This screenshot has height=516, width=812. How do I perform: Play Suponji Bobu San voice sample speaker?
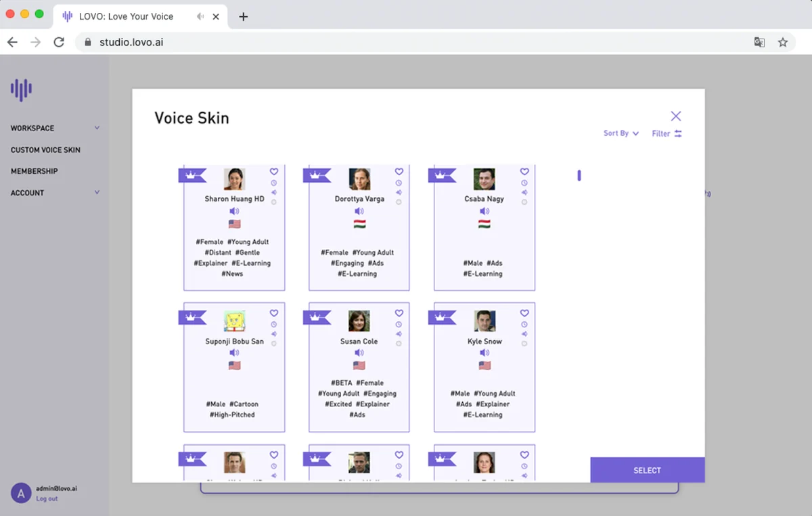(x=234, y=353)
